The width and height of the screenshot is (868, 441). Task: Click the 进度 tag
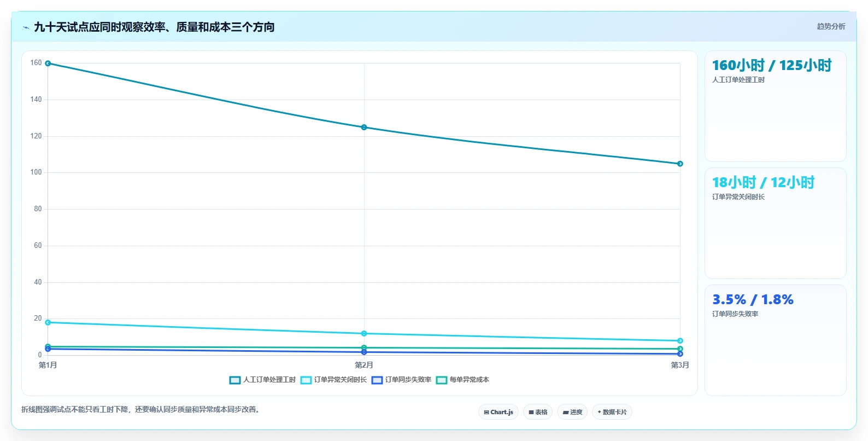tap(572, 412)
